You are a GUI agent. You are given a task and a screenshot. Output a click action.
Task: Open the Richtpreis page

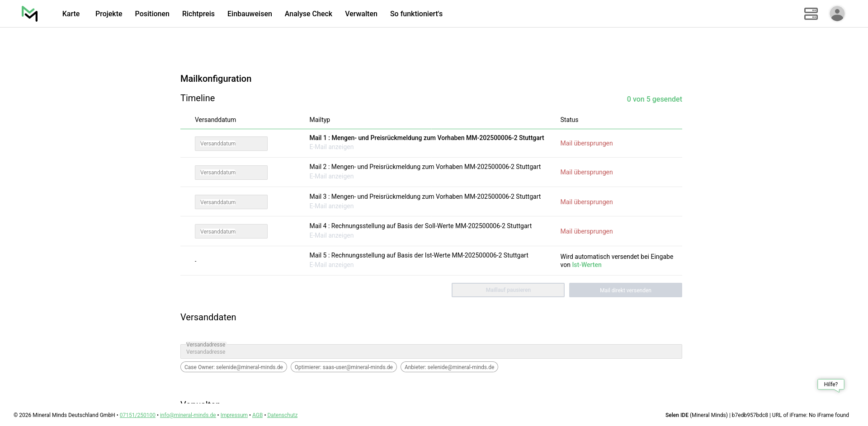(198, 14)
